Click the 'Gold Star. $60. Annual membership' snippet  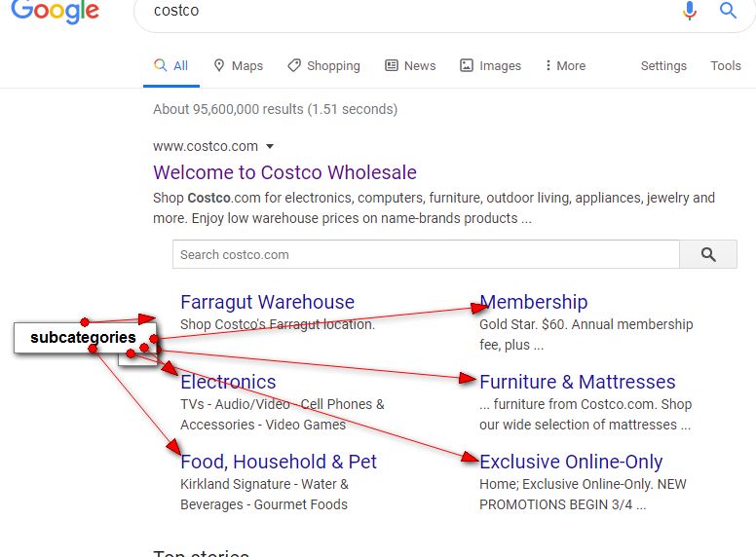(x=586, y=324)
